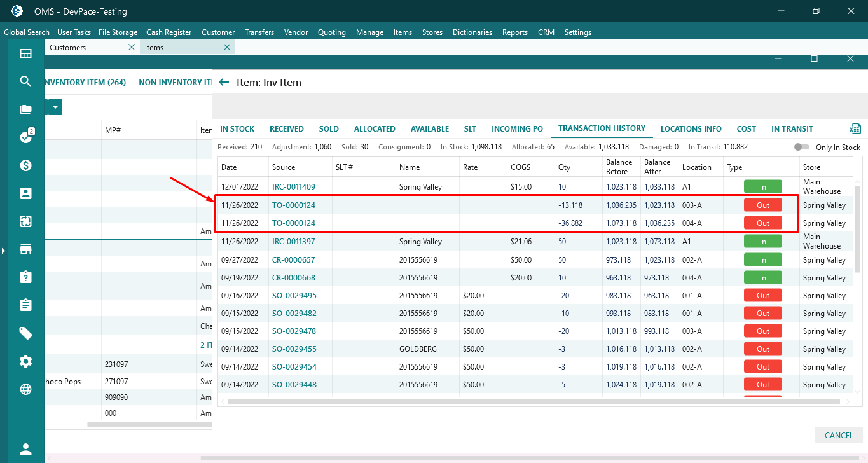Click the transaction table horizontal scrollbar
868x463 pixels.
tap(534, 401)
